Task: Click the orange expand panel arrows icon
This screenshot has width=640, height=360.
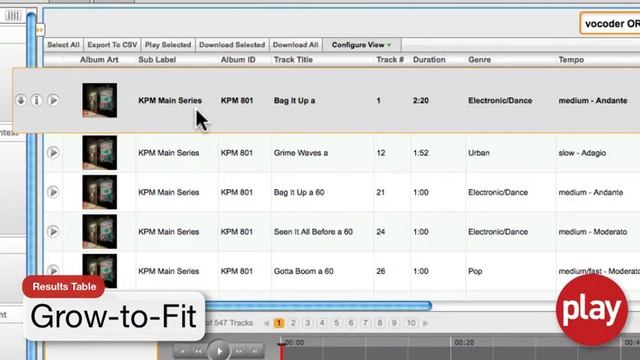Action: click(x=40, y=30)
